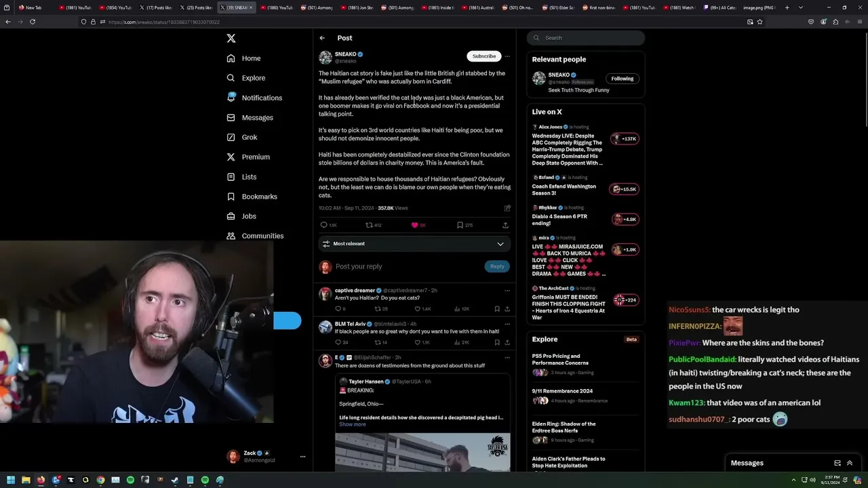Open more options on BLM Tel Aviv's reply
This screenshot has height=488, width=868.
(507, 324)
